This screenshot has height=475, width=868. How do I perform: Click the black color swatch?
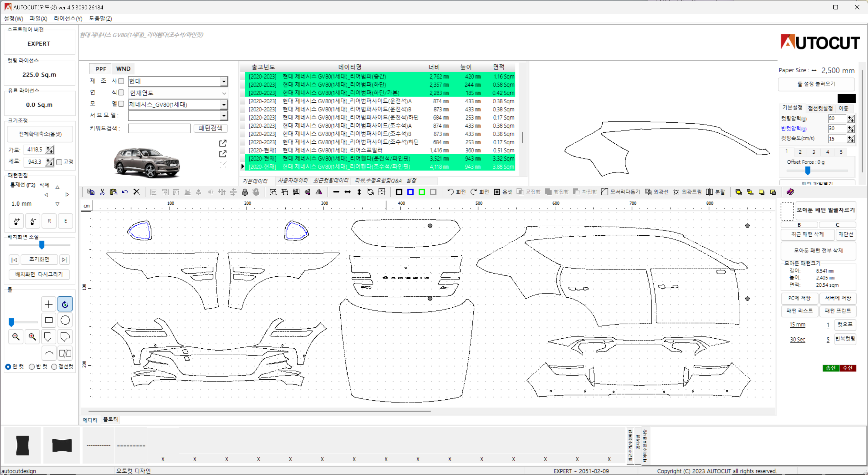(846, 98)
